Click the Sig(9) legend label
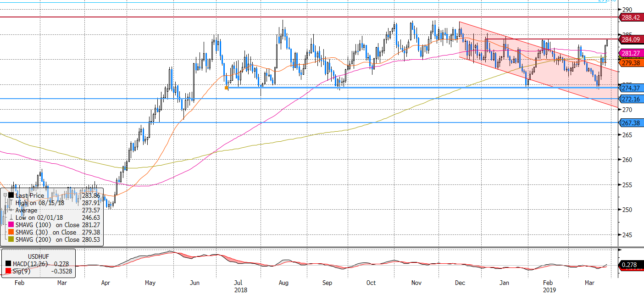The height and width of the screenshot is (295, 644). click(21, 271)
